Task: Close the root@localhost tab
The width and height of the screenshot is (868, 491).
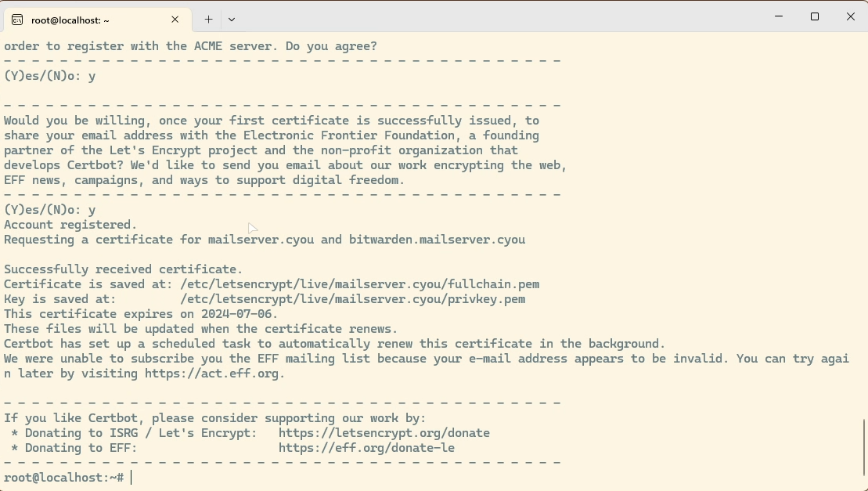Action: click(175, 20)
